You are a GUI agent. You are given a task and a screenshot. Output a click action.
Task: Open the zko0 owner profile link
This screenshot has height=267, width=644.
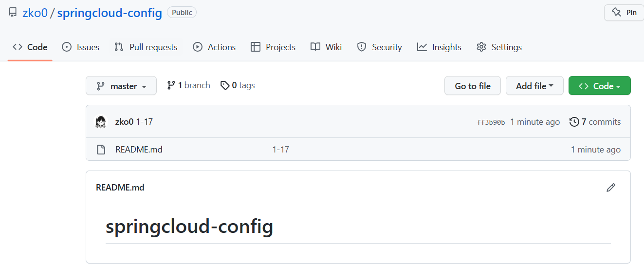pos(35,13)
